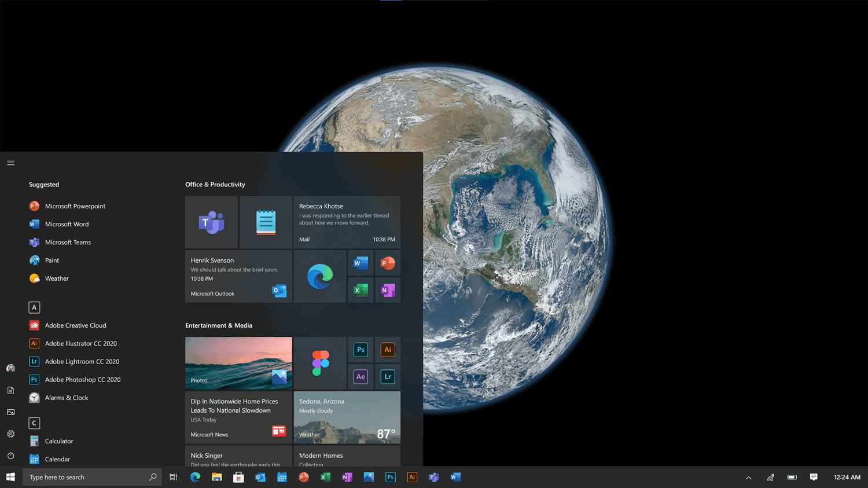The image size is (868, 488).
Task: Open Paint from the Suggested list
Action: [44, 260]
